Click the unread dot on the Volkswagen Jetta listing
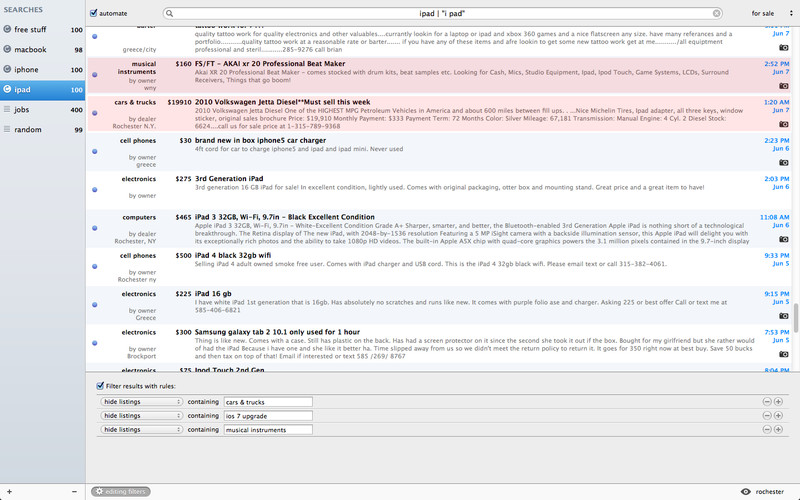800x500 pixels. tap(94, 113)
